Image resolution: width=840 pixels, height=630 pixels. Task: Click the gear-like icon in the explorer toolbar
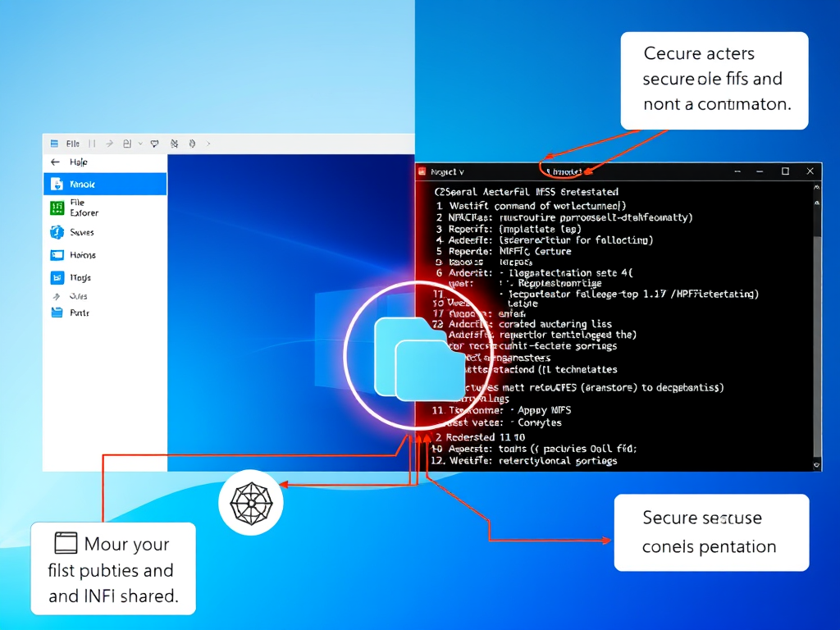pos(192,144)
